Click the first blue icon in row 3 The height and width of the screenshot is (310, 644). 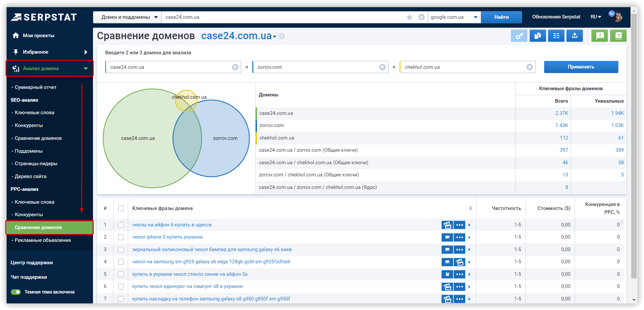(447, 250)
